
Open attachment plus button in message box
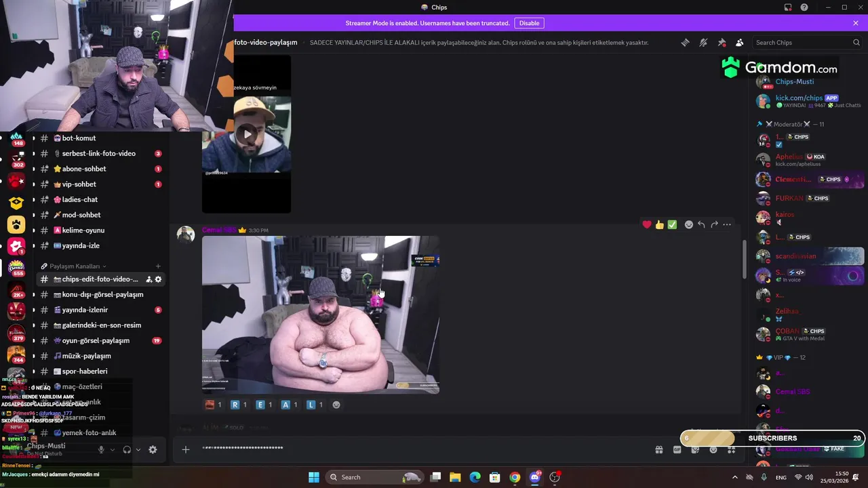(x=185, y=449)
